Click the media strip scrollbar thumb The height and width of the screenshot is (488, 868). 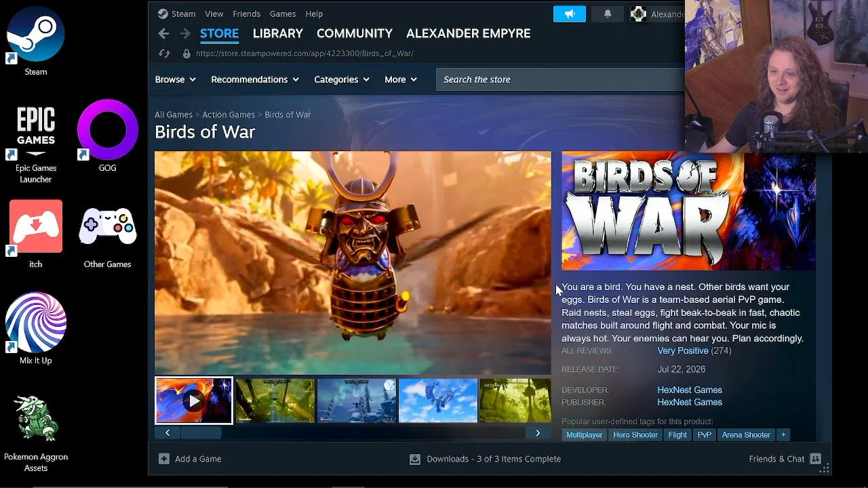(x=201, y=433)
